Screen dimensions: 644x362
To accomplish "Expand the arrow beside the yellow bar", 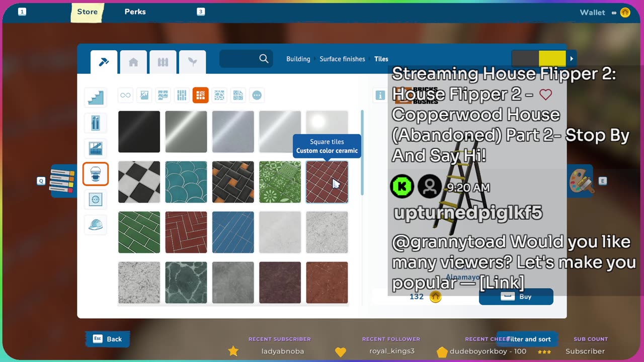I will 572,59.
